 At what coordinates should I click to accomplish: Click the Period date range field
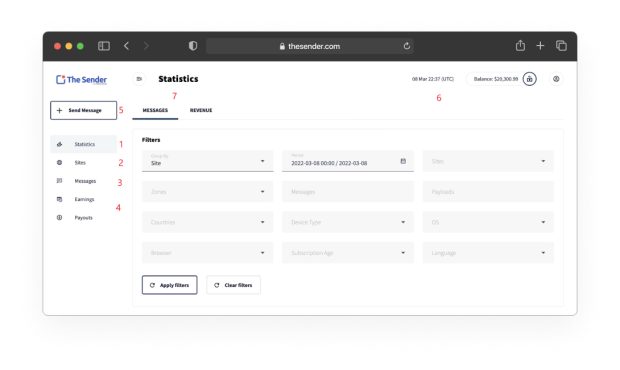(348, 161)
